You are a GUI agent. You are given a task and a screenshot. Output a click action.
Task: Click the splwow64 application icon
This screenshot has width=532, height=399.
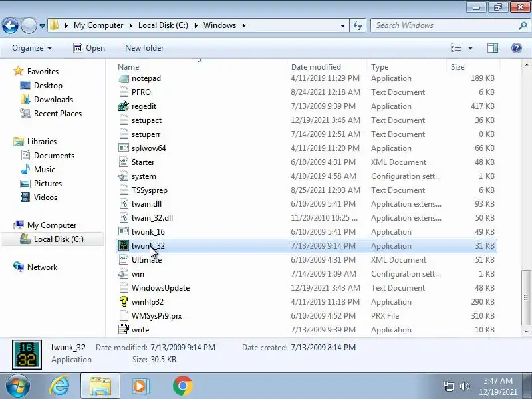[124, 148]
